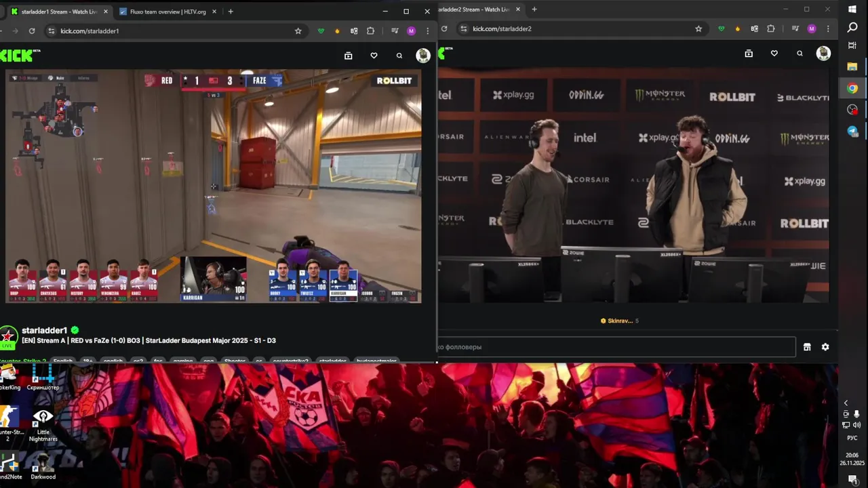Image resolution: width=868 pixels, height=488 pixels.
Task: Click the starladder1 live channel avatar
Action: pyautogui.click(x=8, y=337)
